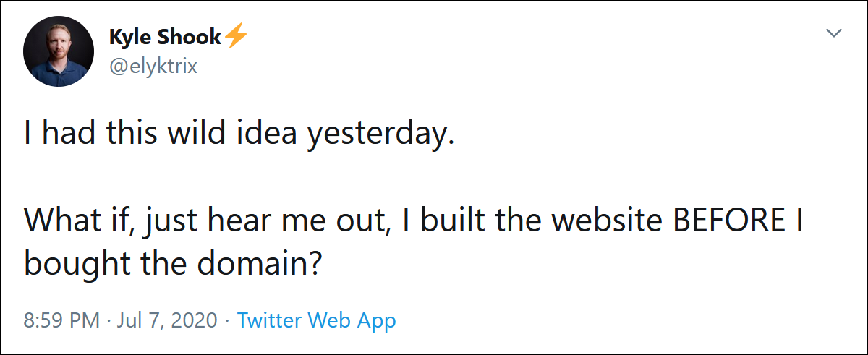Open the 8:59 PM timestamp link

61,320
